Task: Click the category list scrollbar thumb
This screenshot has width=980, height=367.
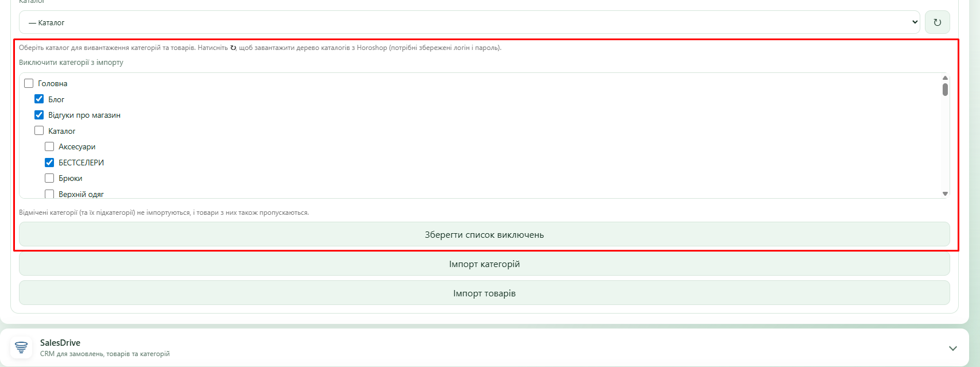Action: click(945, 90)
